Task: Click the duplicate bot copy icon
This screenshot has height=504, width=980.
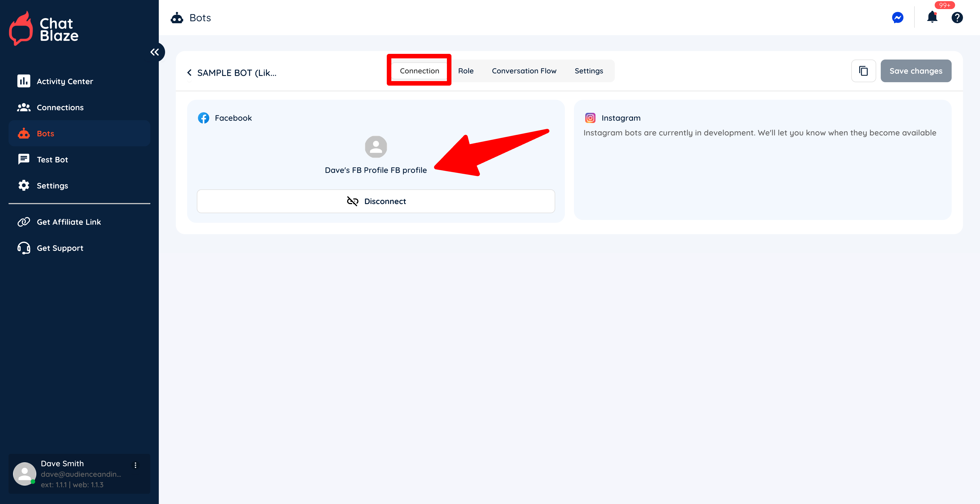Action: coord(863,71)
